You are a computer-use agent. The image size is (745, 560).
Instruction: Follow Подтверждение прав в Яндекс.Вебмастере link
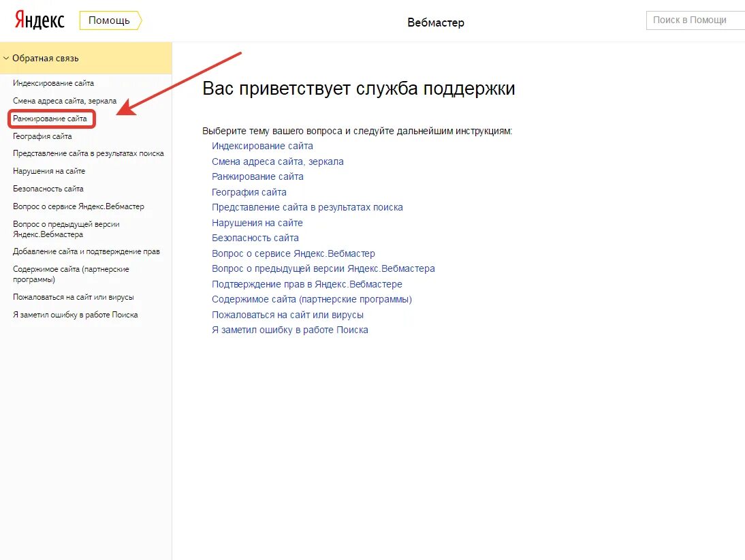coord(307,284)
